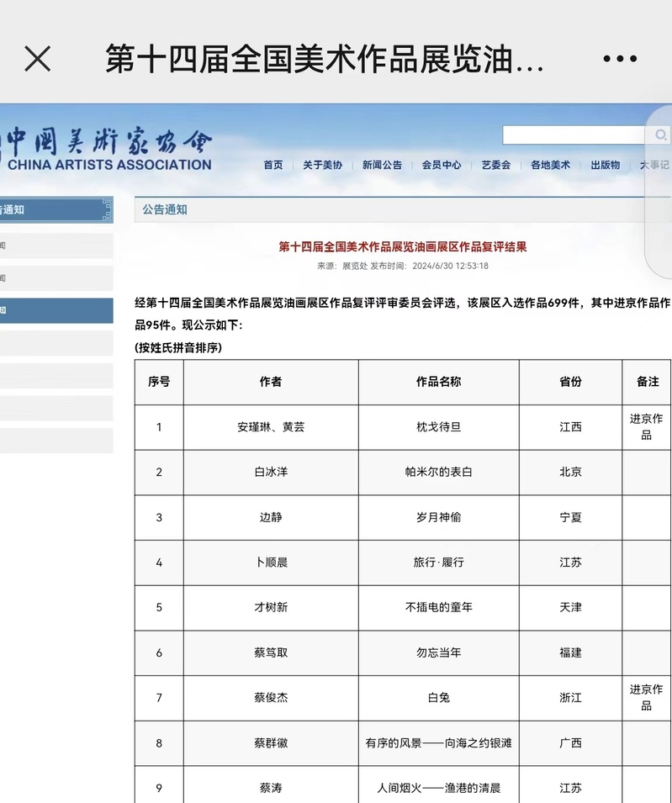Type in the site search field
The height and width of the screenshot is (803, 672).
pyautogui.click(x=574, y=135)
